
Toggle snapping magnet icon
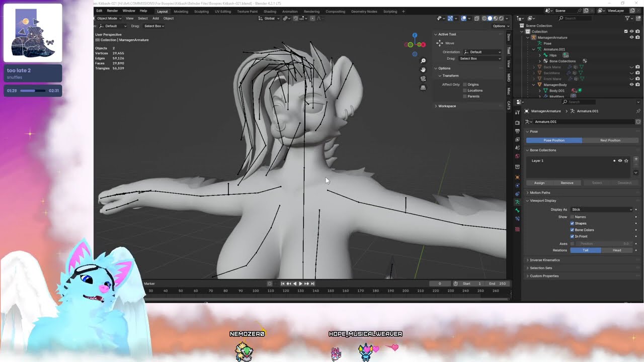point(295,18)
